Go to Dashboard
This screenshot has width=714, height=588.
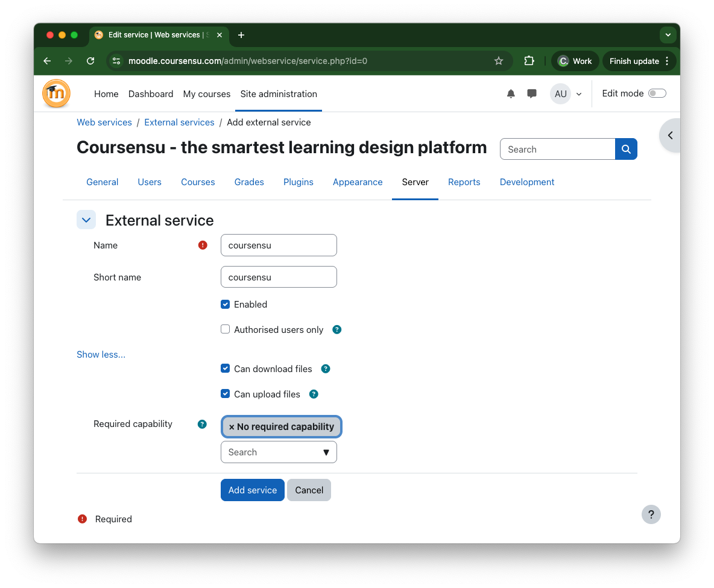[151, 94]
